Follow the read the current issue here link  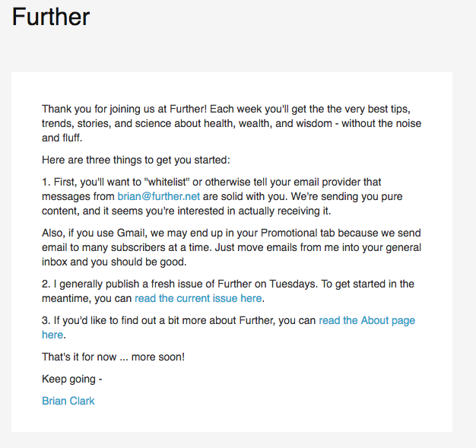coord(198,298)
